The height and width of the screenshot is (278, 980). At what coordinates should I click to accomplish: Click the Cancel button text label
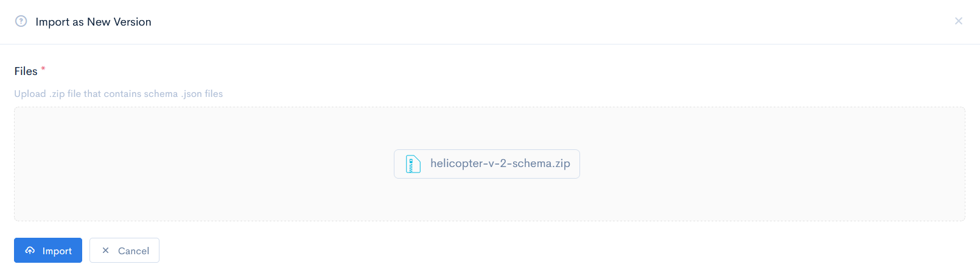[133, 251]
